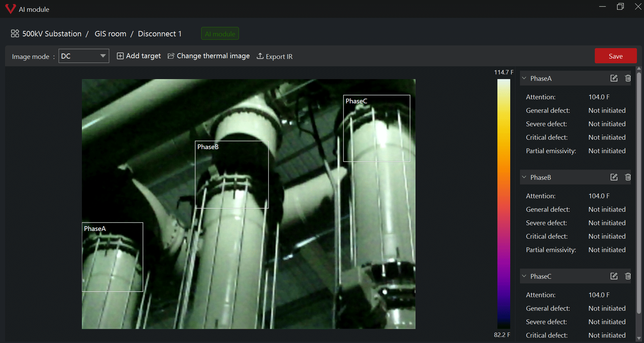Screen dimensions: 644x343
Task: Click the 114.7 F scale maximum label
Action: tap(504, 72)
